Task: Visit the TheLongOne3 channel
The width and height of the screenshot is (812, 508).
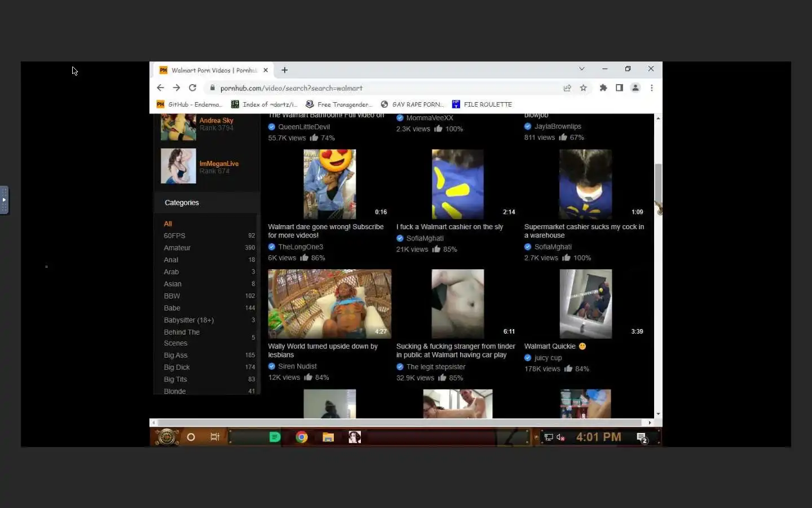Action: (x=301, y=247)
